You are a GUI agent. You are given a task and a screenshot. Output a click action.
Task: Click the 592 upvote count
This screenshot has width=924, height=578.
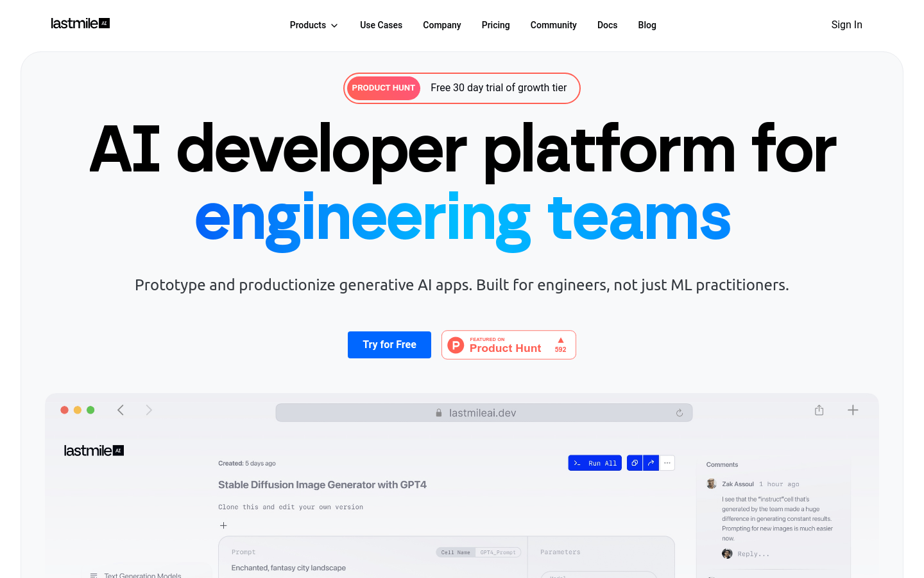coord(561,350)
